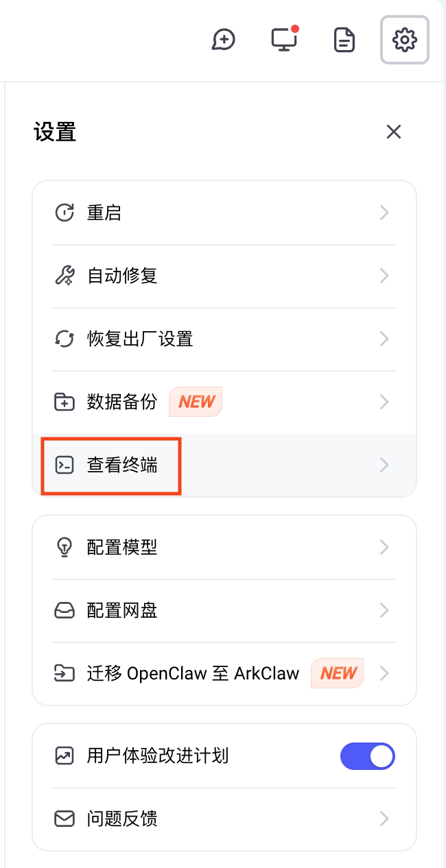Image resolution: width=446 pixels, height=868 pixels.
Task: Expand the 配置网盘 row arrow
Action: 384,610
